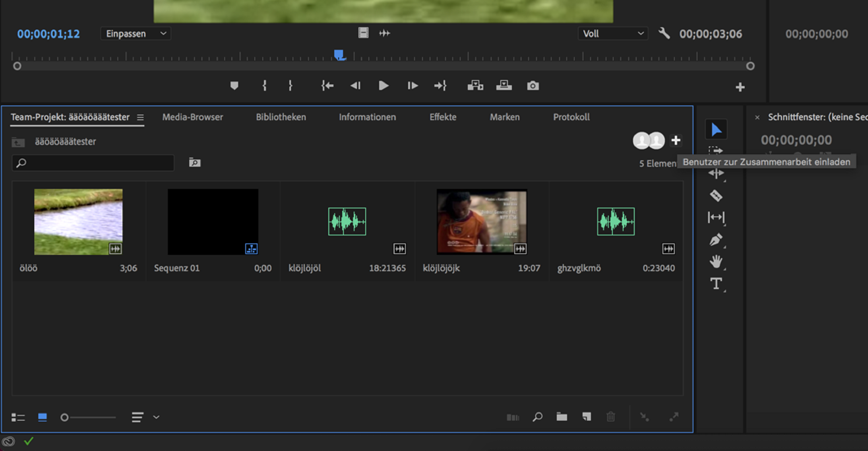Open the Voll playback resolution dropdown
Image resolution: width=868 pixels, height=451 pixels.
coord(612,34)
